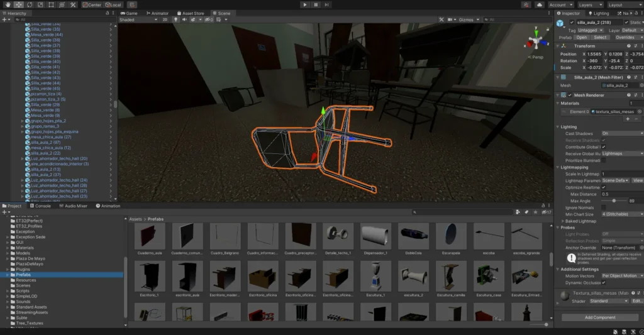Toggle scene lighting bulb icon
This screenshot has height=335, width=644.
[176, 19]
